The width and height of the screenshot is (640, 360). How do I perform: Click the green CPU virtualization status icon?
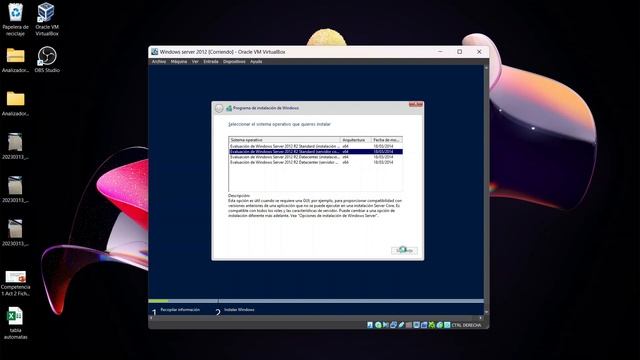point(432,325)
